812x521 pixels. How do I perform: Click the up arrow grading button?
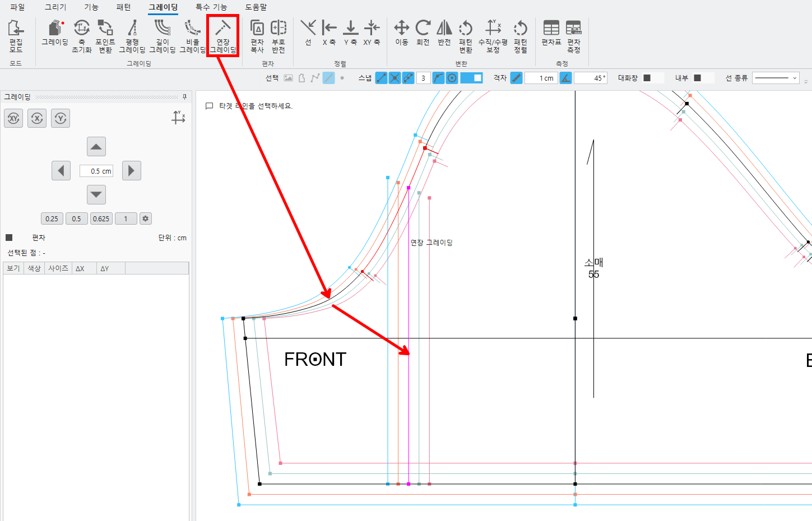96,147
